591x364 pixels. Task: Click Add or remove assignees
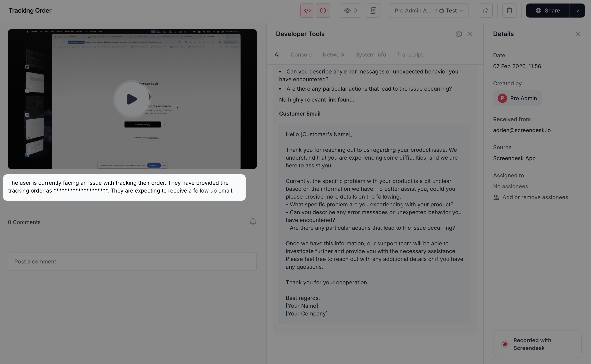pos(535,197)
